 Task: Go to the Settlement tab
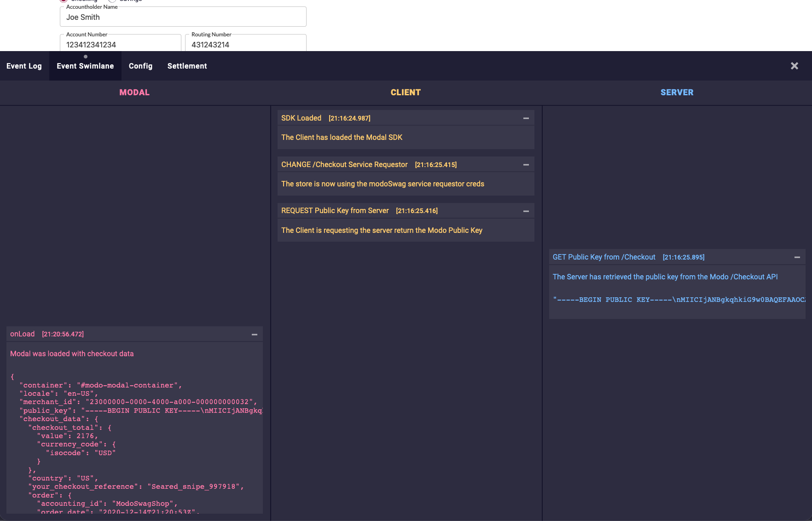point(187,66)
